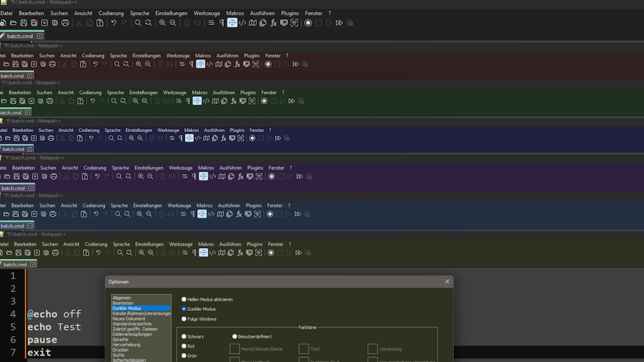The image size is (644, 362).
Task: Select 'Allgemein' in the Optionen category list
Action: (122, 298)
